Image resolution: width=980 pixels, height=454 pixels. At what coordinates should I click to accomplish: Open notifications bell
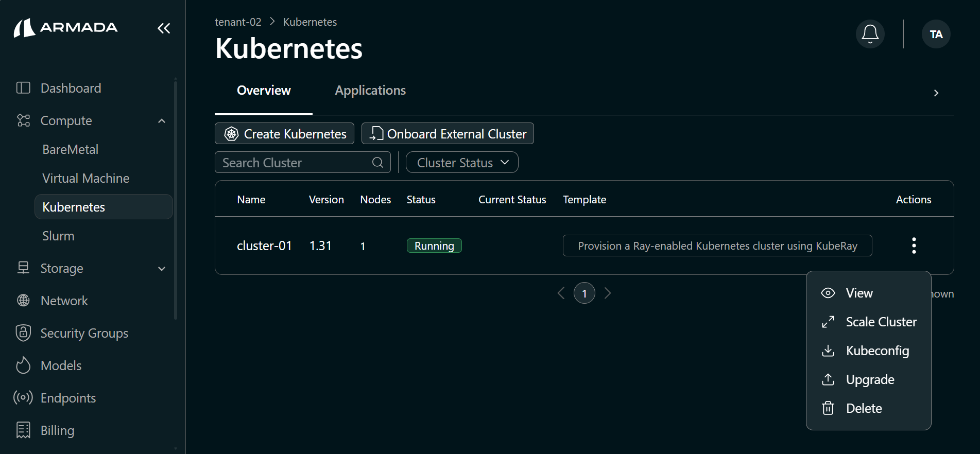click(x=870, y=34)
